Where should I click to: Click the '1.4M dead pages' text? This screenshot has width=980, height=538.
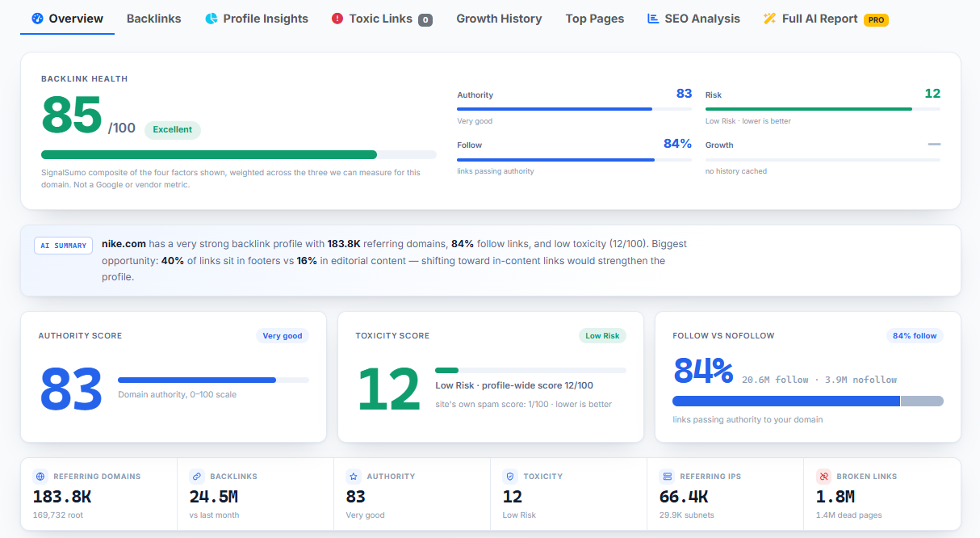coord(848,515)
